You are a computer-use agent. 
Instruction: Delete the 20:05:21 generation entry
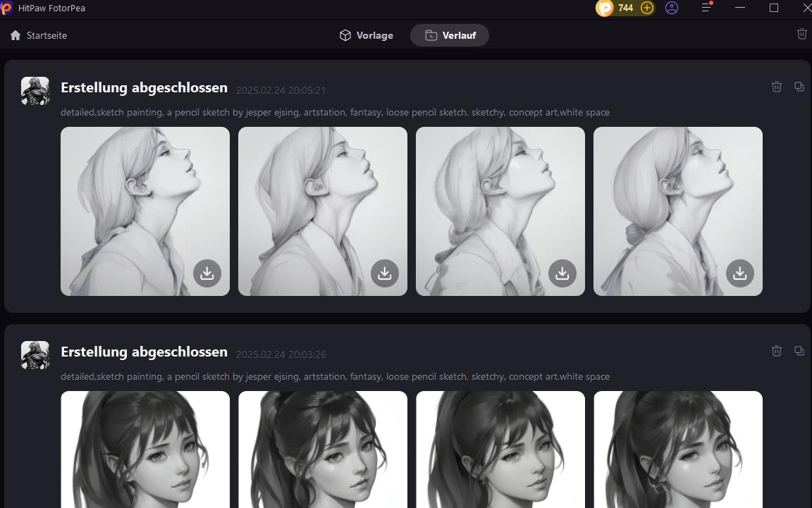777,87
